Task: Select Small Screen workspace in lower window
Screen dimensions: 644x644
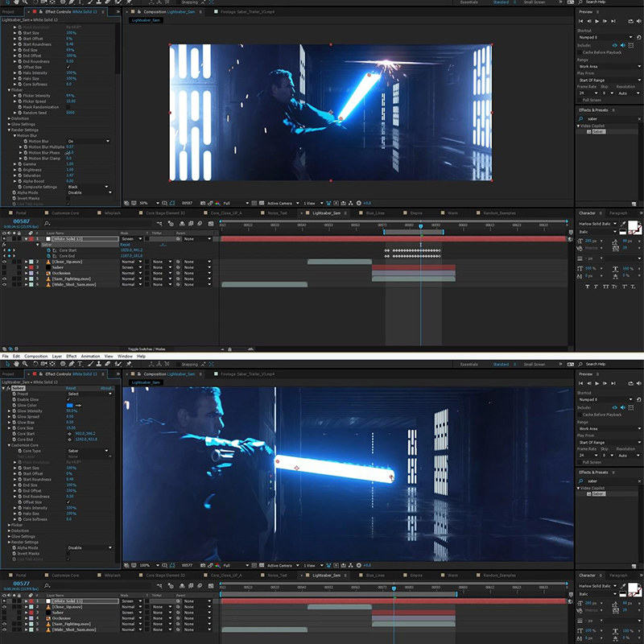Action: 534,365
